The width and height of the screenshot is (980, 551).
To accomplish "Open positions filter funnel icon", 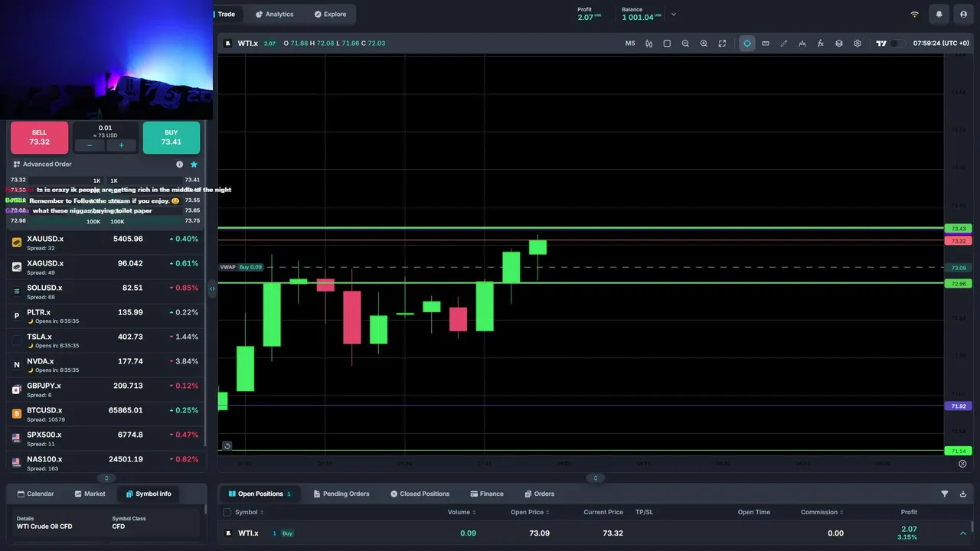I will point(945,494).
